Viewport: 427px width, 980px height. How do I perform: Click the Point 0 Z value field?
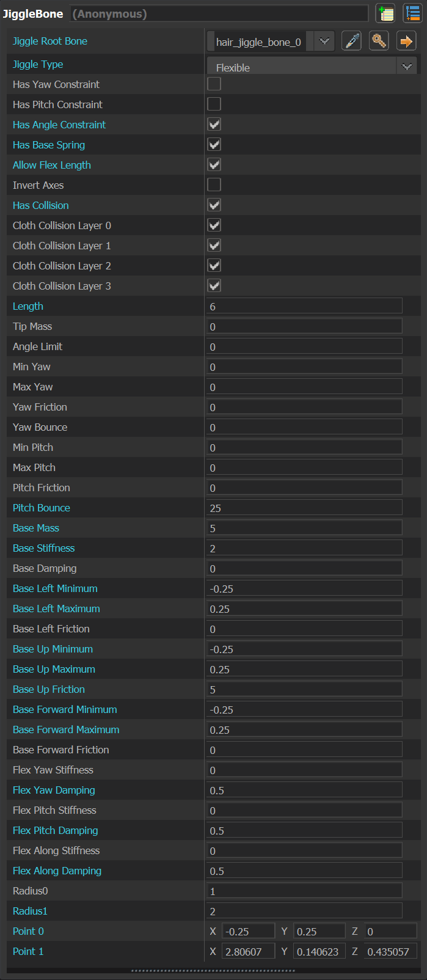click(390, 931)
